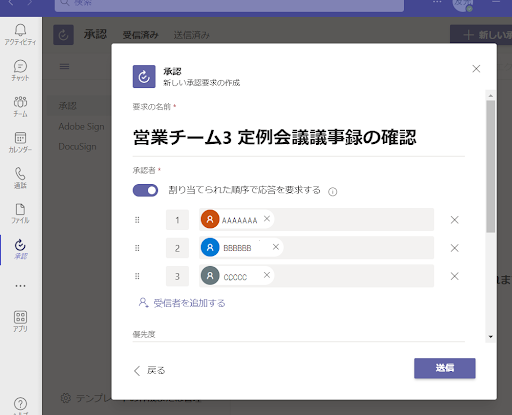Open Chat in the Teams sidebar
Viewport: 512px width, 415px height.
pyautogui.click(x=20, y=71)
